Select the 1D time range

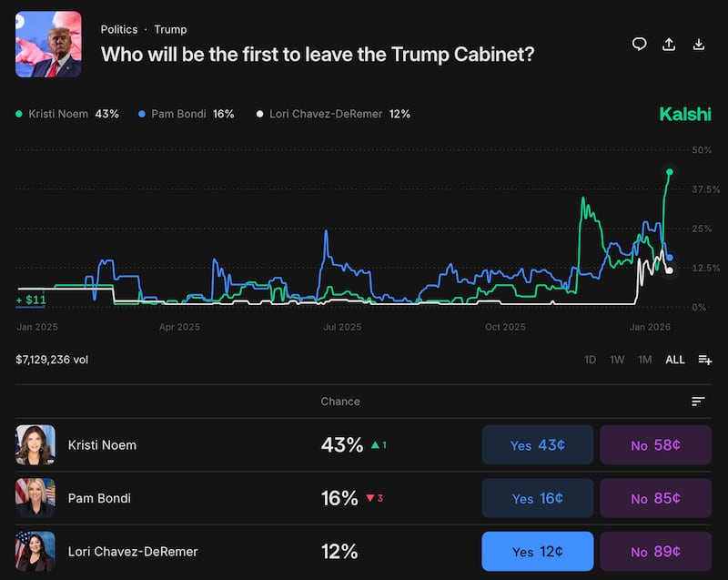click(590, 360)
